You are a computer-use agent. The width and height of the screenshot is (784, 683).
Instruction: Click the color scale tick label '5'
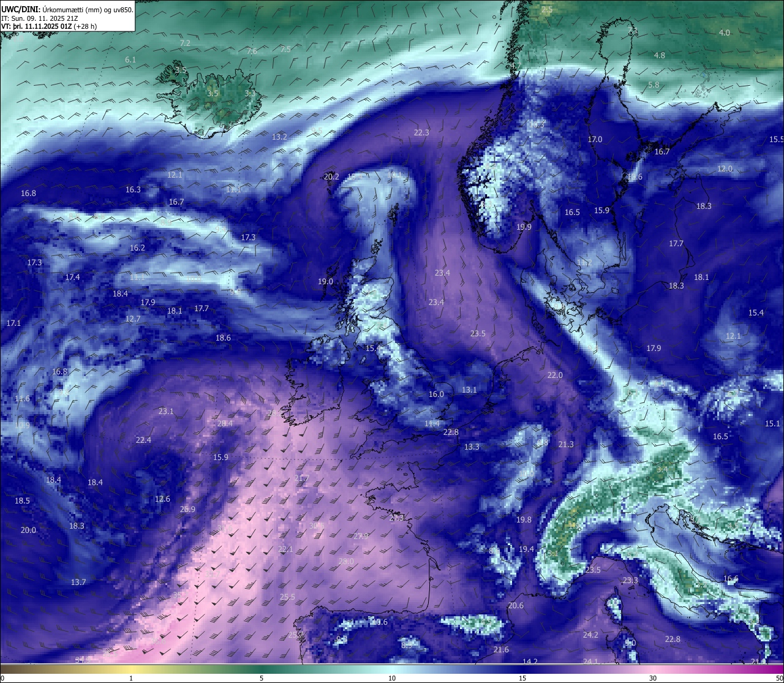(262, 678)
